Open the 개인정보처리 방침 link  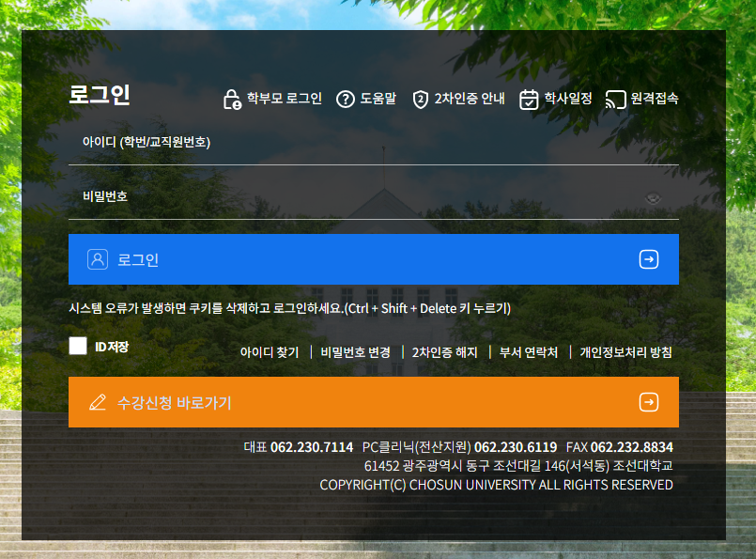625,352
